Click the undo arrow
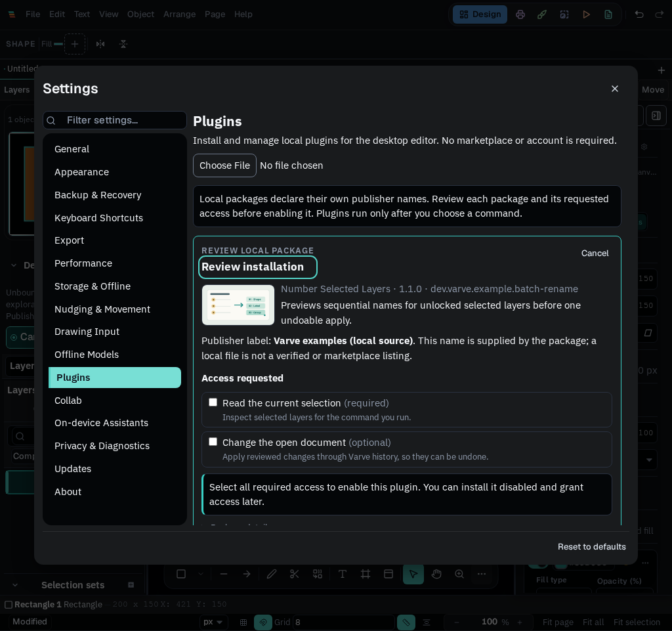672x631 pixels. pos(639,14)
